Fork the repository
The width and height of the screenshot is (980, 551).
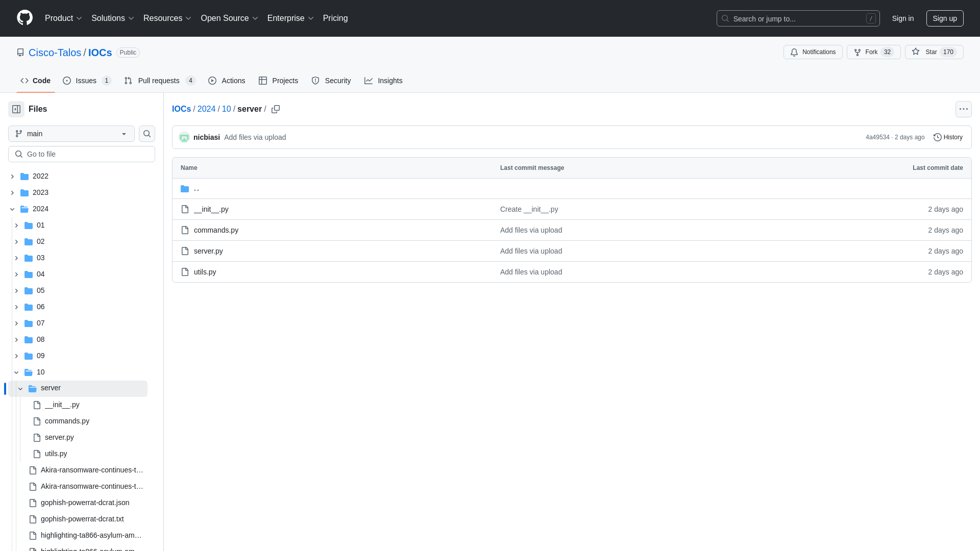pos(873,52)
